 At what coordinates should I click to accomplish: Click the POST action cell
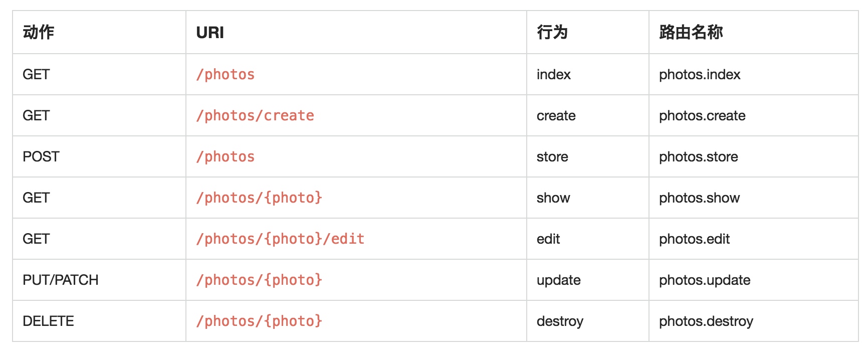pos(41,157)
